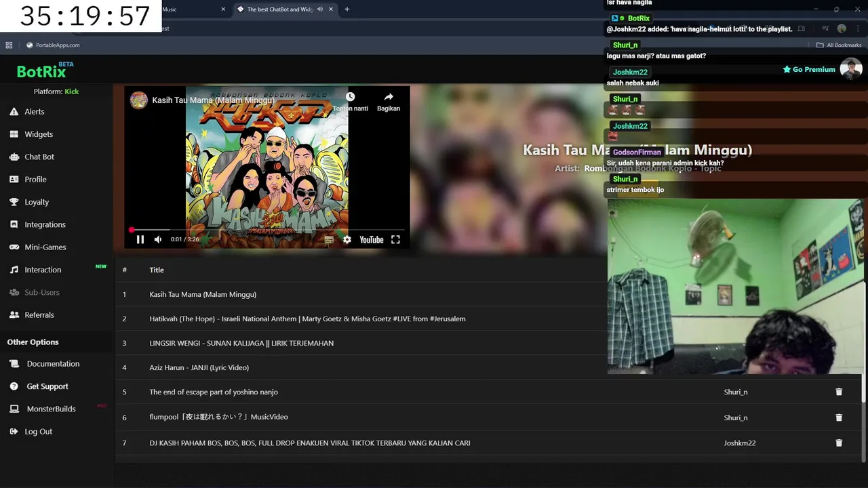The width and height of the screenshot is (868, 488).
Task: Mute the YouTube player volume
Action: pos(158,239)
